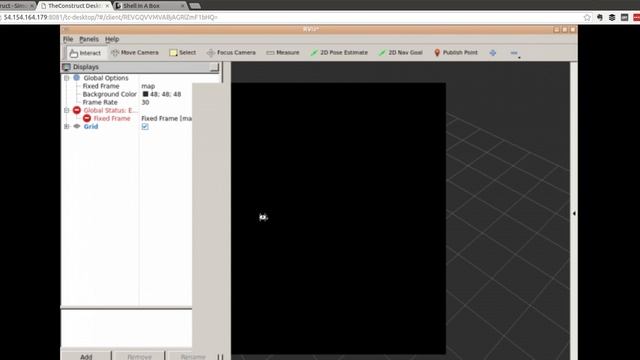Click the Frame Rate value 30

coord(145,102)
